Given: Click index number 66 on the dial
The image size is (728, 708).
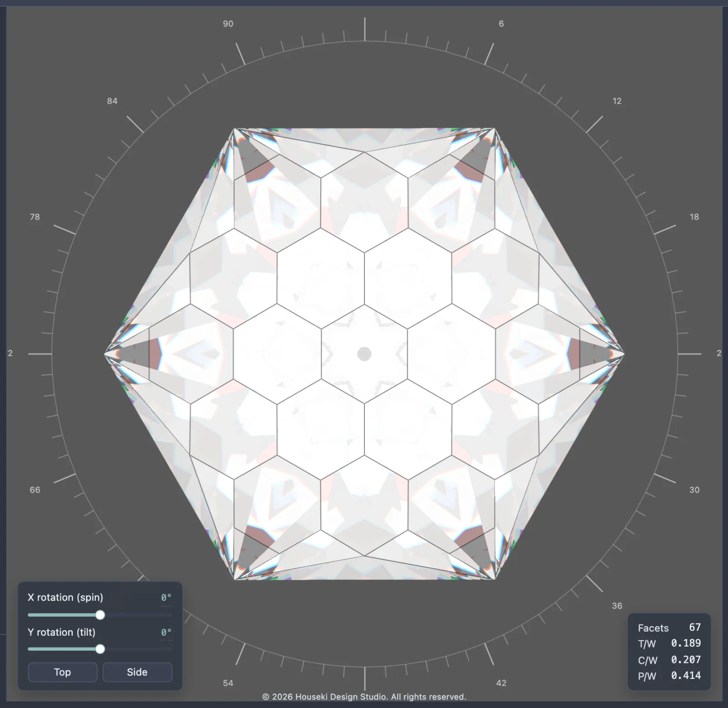Looking at the screenshot, I should coord(35,490).
